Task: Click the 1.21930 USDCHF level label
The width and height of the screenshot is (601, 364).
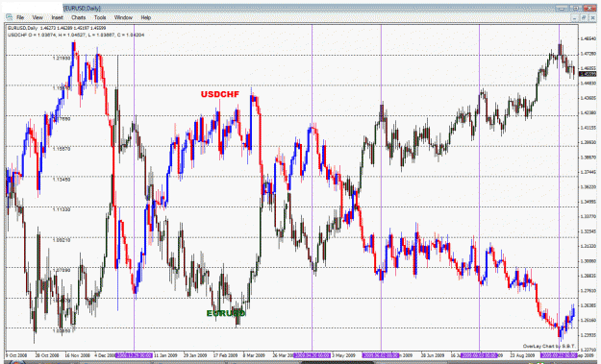Action: 62,59
